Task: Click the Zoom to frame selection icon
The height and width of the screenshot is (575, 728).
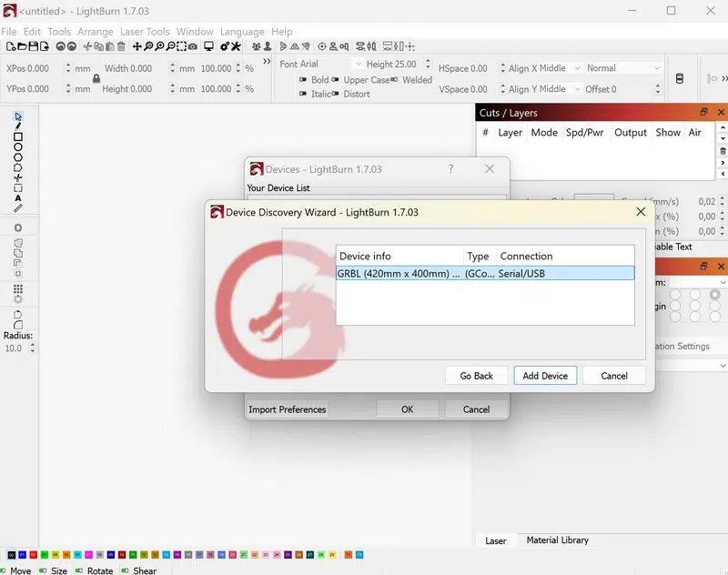Action: [x=181, y=46]
